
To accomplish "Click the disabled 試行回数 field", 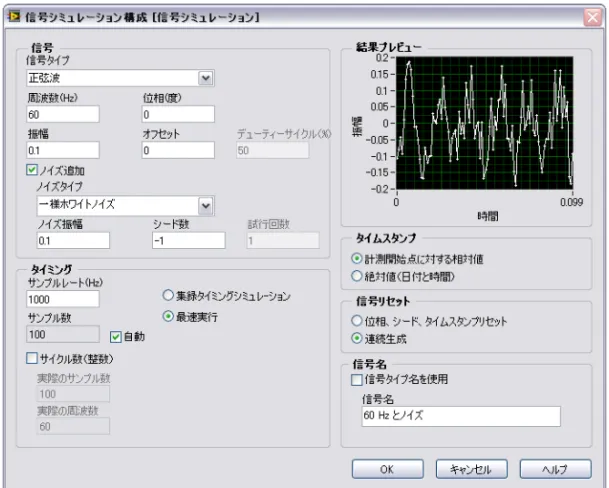I will point(283,241).
